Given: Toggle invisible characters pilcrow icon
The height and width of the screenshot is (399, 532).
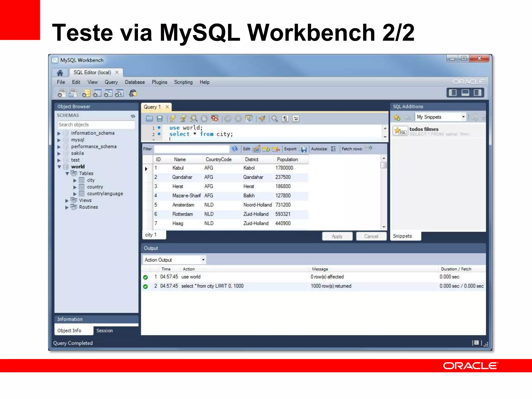Looking at the screenshot, I should click(285, 119).
